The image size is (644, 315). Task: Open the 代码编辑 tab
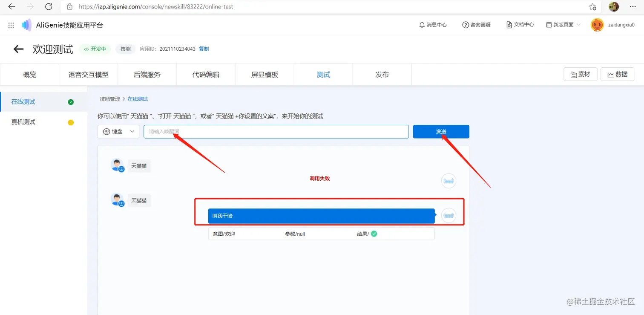tap(206, 75)
